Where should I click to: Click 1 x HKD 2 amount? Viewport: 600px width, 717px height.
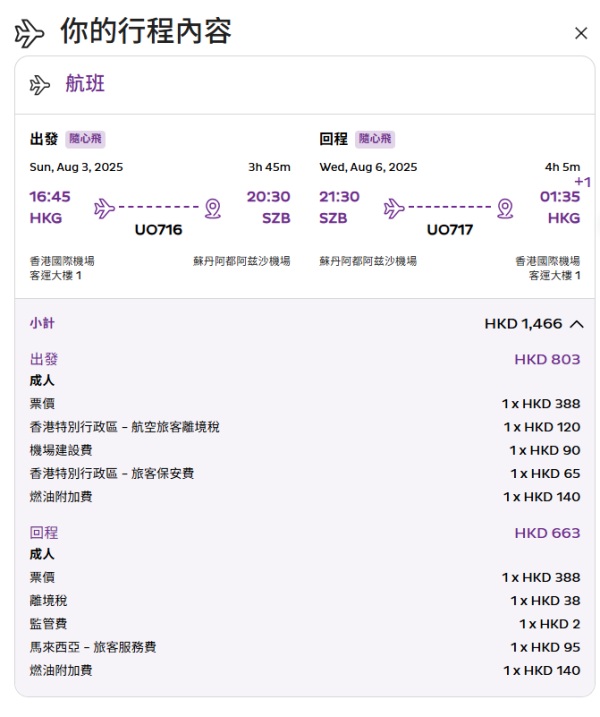(549, 624)
